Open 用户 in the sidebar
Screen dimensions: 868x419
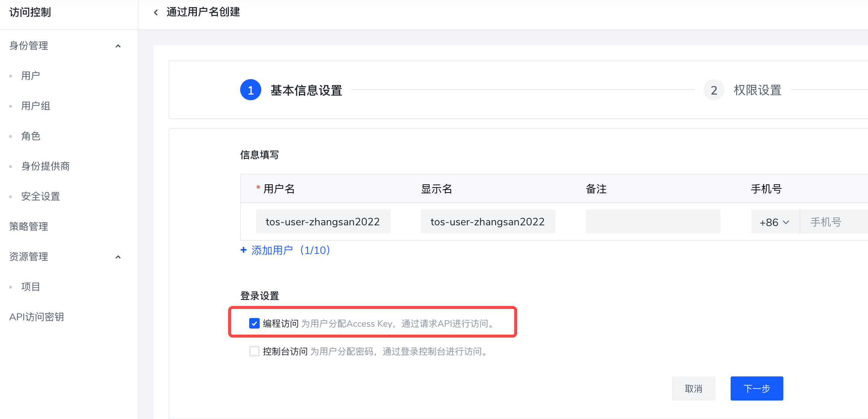click(x=30, y=76)
